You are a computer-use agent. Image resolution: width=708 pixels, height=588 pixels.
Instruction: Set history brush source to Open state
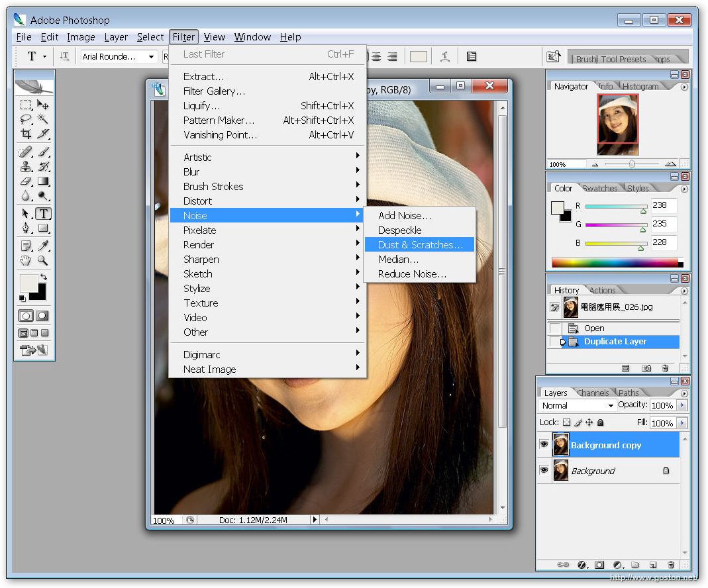[x=554, y=328]
